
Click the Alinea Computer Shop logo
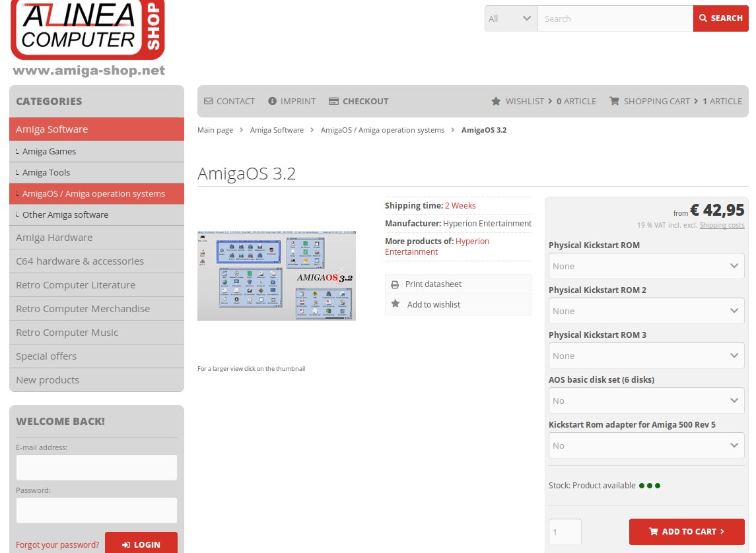coord(88,38)
